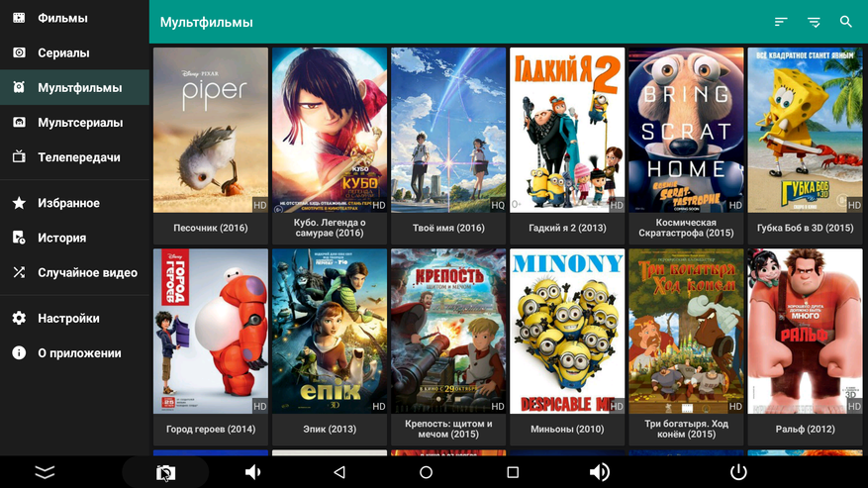Open the История history icon
This screenshot has height=488, width=868.
pyautogui.click(x=19, y=238)
